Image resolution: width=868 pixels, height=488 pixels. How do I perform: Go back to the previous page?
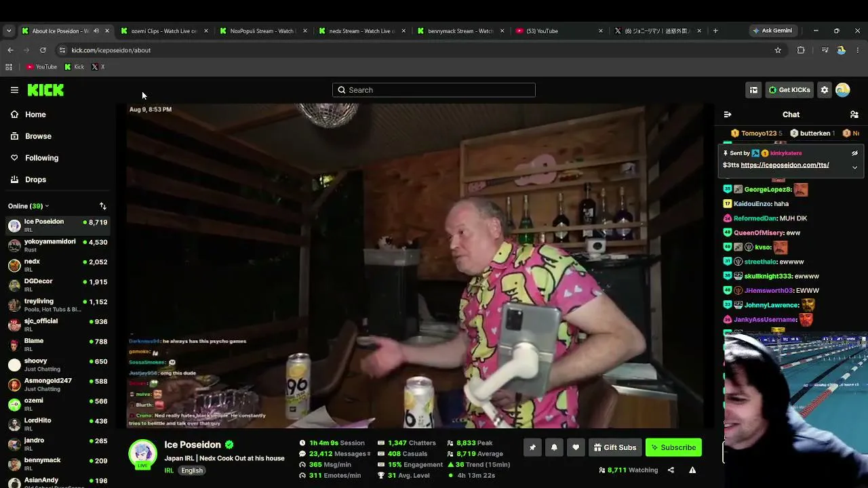pos(10,50)
